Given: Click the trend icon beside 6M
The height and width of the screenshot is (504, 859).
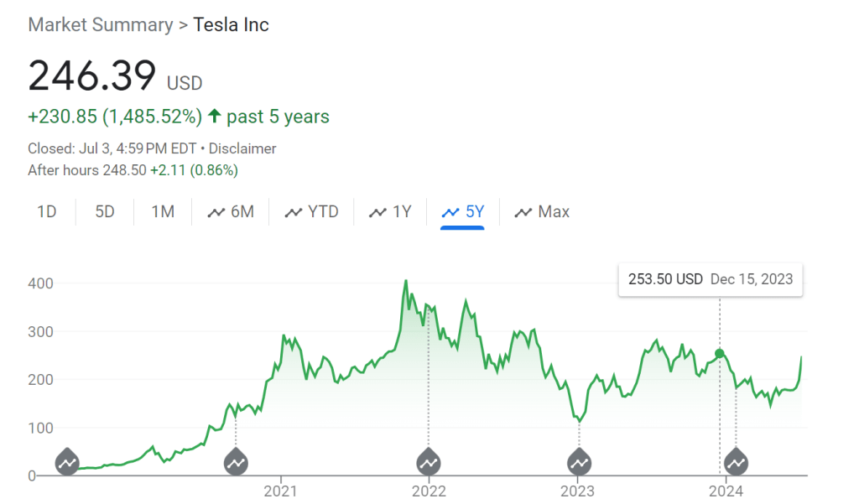Looking at the screenshot, I should pyautogui.click(x=216, y=212).
